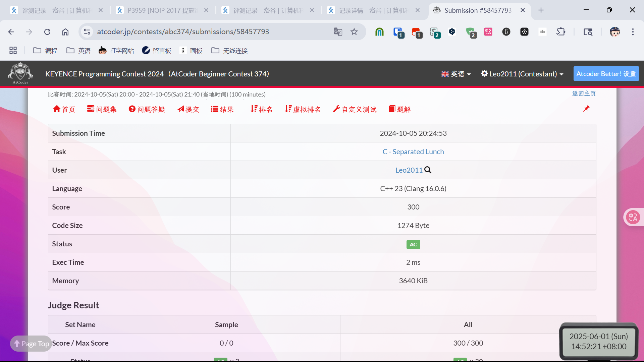This screenshot has width=644, height=362.
Task: Open the red extension with badge 1
Action: tap(416, 32)
